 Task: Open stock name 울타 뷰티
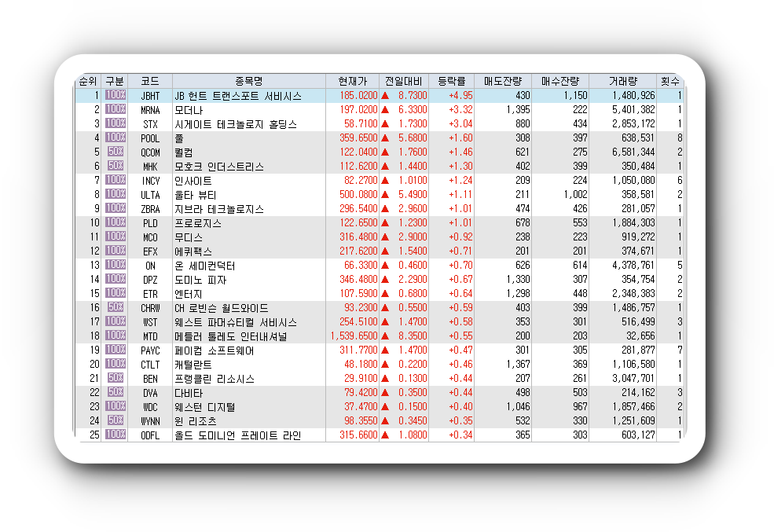[x=196, y=195]
